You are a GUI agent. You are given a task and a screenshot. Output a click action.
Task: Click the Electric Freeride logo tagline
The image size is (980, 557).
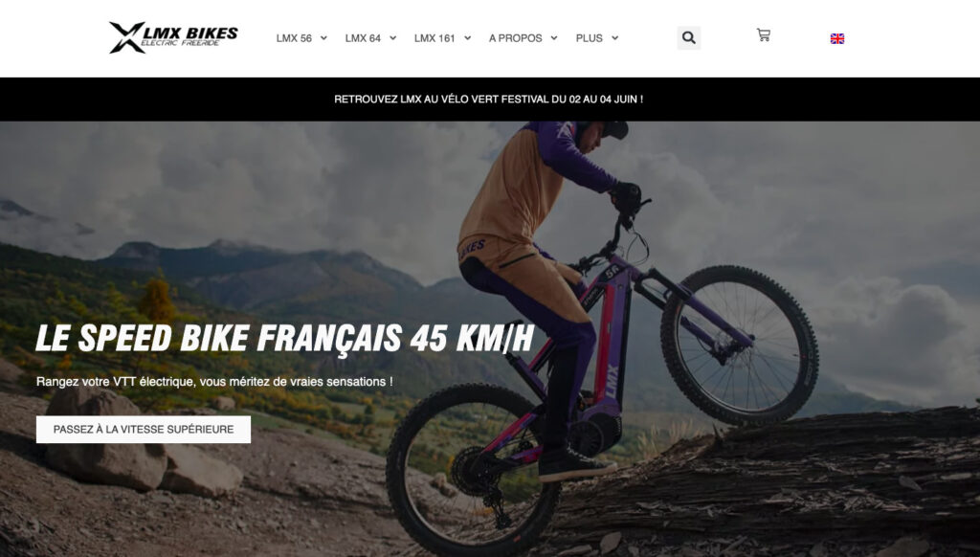coord(180,43)
